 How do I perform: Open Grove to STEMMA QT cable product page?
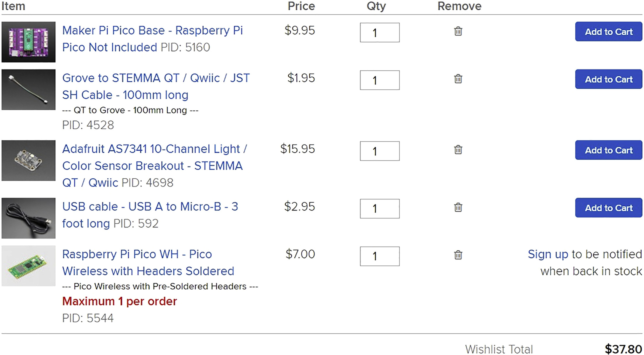coord(156,86)
